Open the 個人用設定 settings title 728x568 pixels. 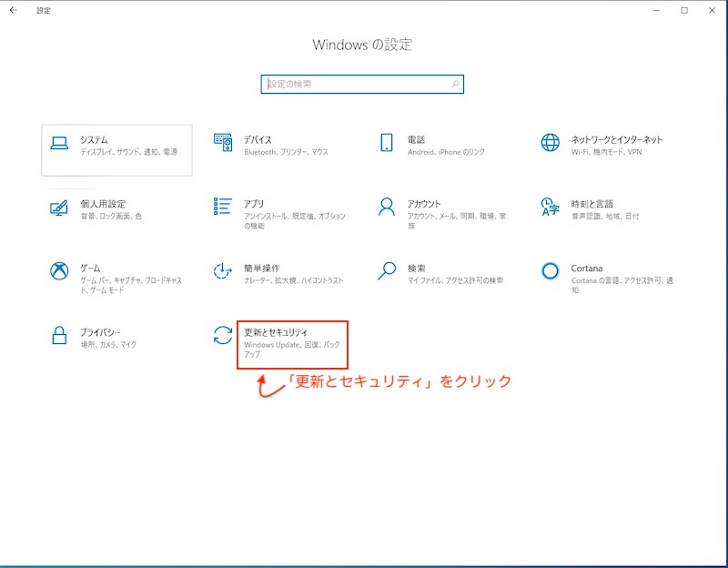[x=103, y=204]
